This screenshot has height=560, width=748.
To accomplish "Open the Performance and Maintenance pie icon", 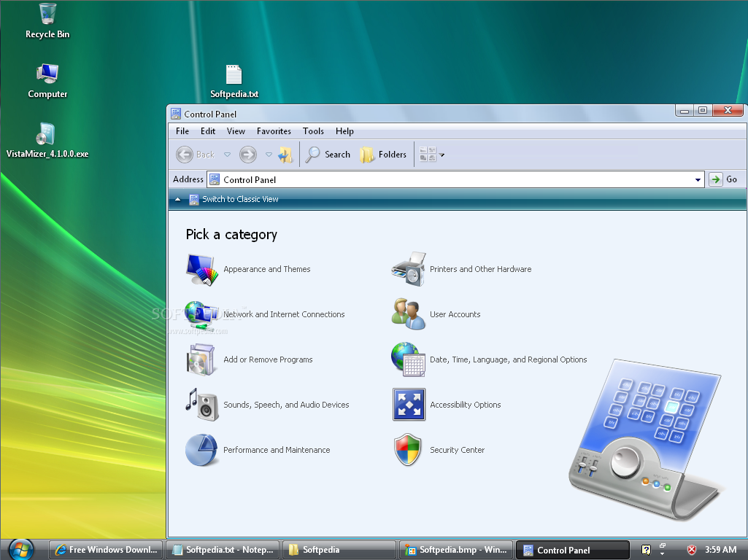I will (x=201, y=449).
